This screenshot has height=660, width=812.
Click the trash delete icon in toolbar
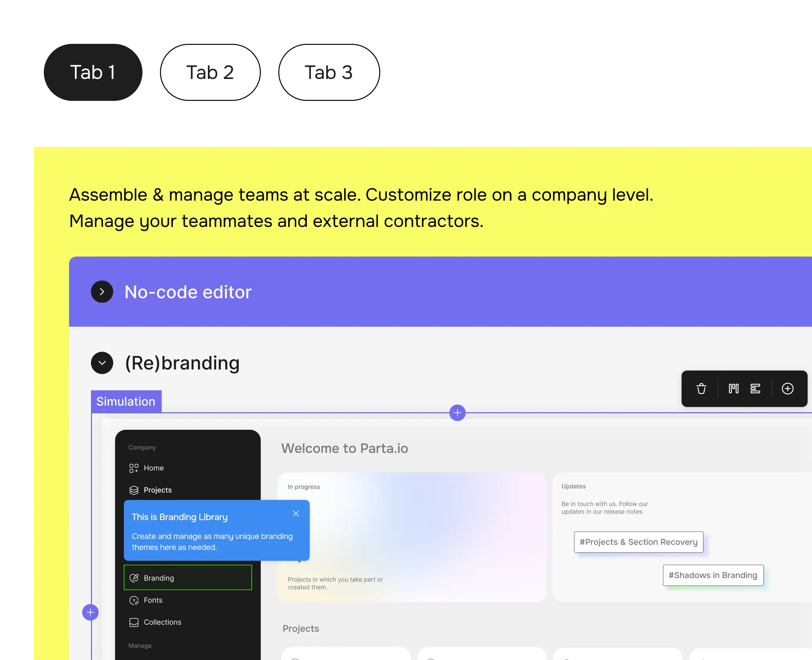click(701, 388)
